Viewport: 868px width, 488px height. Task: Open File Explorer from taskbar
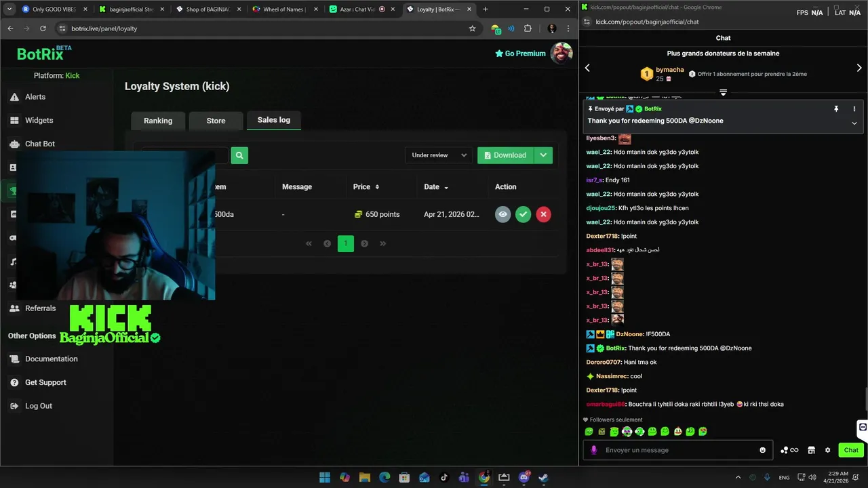[364, 477]
